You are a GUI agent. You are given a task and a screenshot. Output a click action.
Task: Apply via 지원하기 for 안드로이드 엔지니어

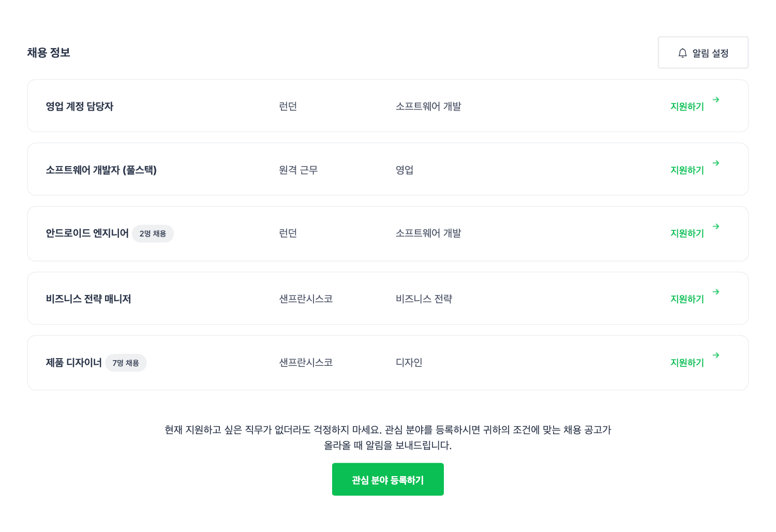[687, 233]
